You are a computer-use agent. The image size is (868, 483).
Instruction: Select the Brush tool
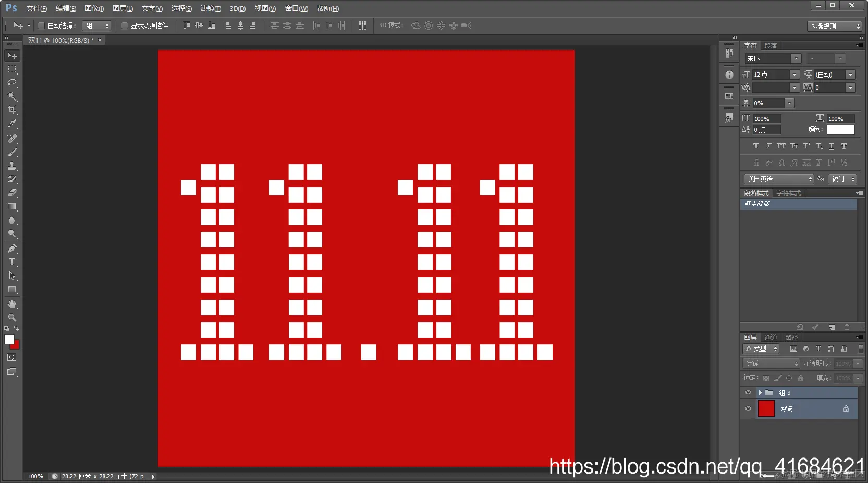pyautogui.click(x=12, y=152)
